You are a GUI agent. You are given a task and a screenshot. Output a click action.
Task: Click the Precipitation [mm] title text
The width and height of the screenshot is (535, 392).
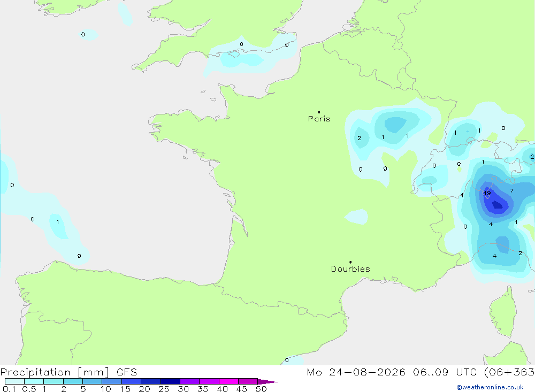(55, 372)
